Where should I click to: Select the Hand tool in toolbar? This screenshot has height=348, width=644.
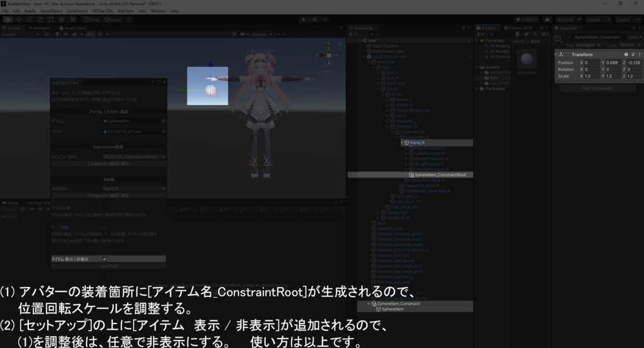click(8, 20)
